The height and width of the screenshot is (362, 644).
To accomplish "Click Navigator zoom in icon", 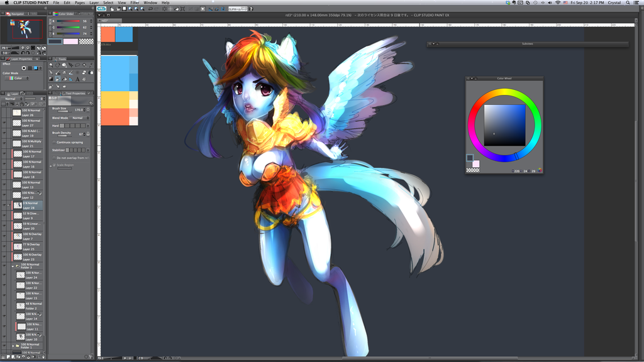I will [x=28, y=48].
